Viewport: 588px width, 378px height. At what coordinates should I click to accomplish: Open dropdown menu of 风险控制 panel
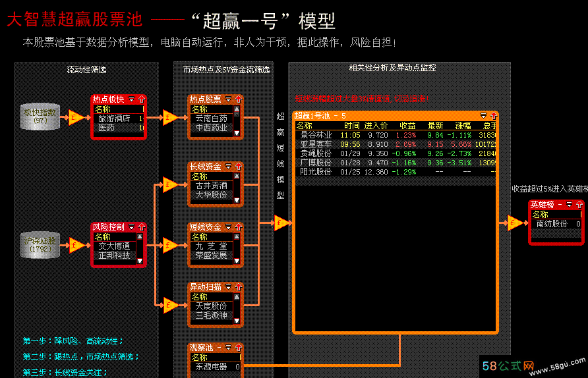pyautogui.click(x=132, y=227)
